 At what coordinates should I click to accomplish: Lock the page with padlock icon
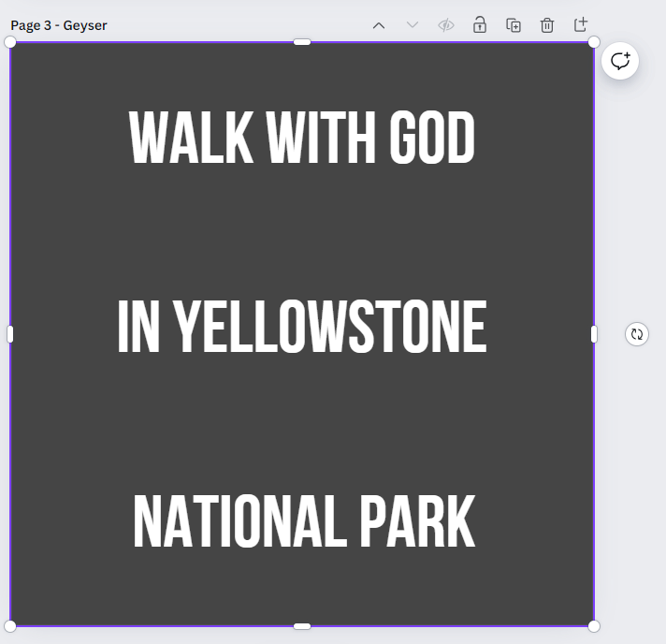480,25
